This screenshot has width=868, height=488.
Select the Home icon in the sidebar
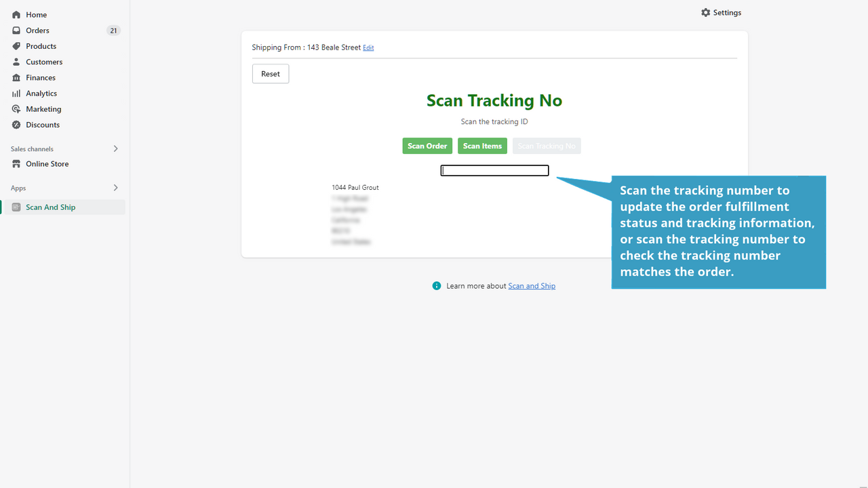point(16,14)
